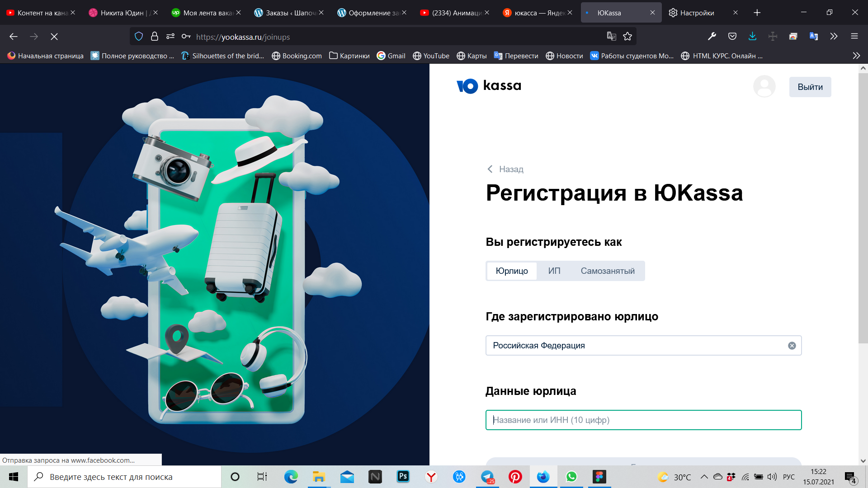Click the Выйти button

810,87
